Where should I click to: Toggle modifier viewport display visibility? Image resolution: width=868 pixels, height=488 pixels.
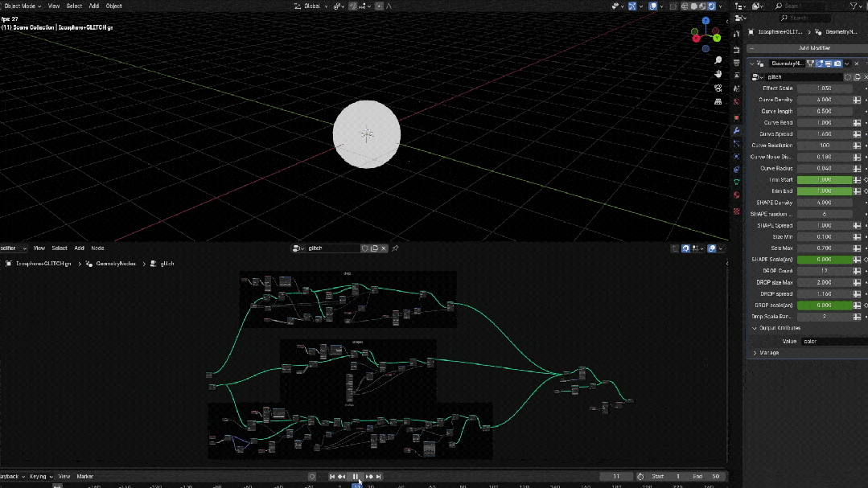(829, 64)
